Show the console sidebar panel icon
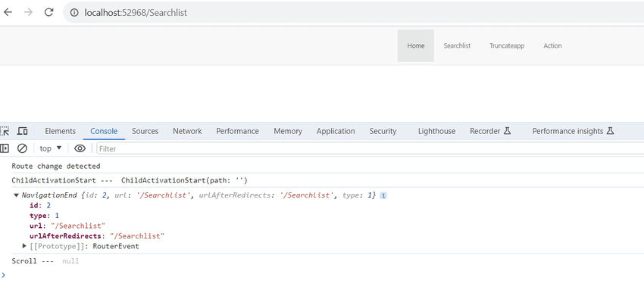This screenshot has width=644, height=293. pos(5,148)
